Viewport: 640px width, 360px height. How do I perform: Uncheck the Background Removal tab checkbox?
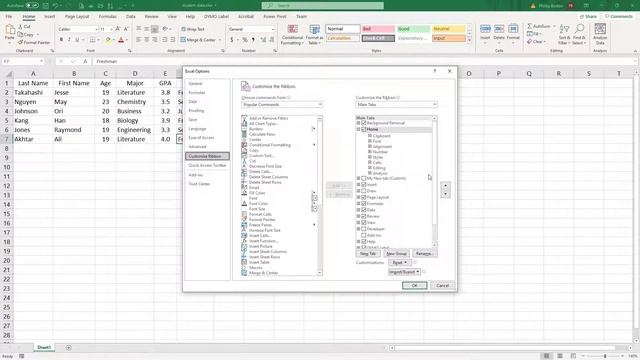click(364, 123)
